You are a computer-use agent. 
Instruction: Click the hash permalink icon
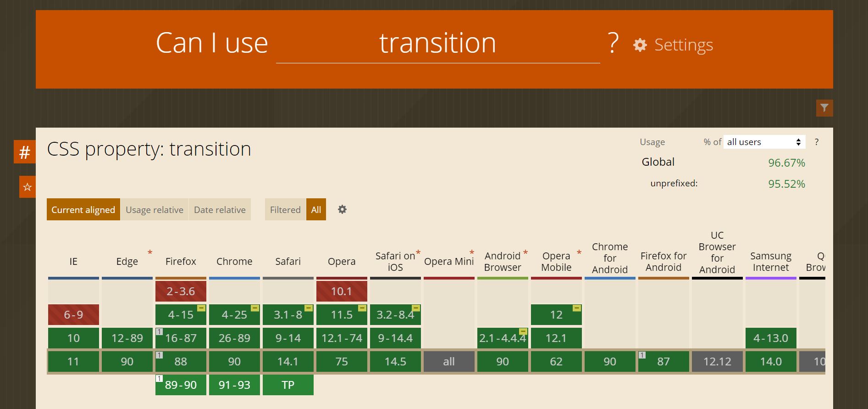(25, 151)
